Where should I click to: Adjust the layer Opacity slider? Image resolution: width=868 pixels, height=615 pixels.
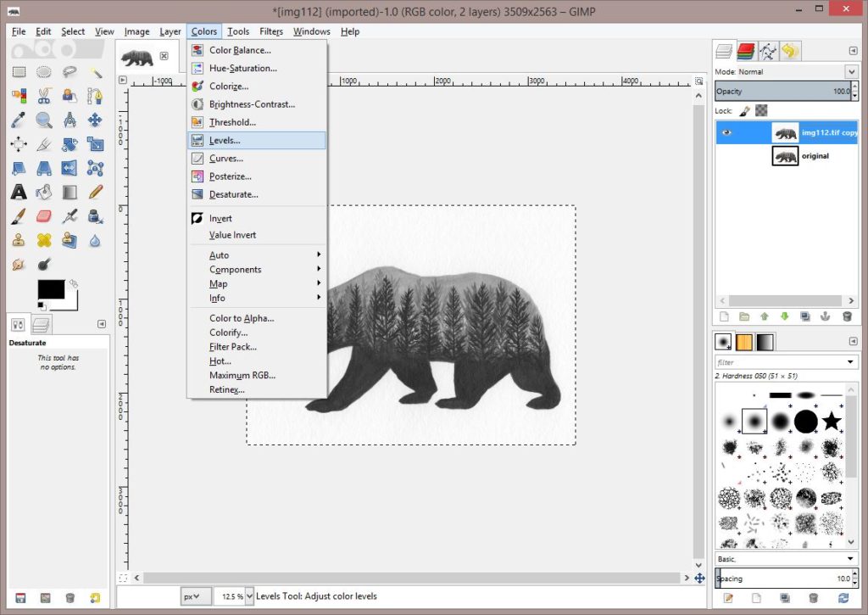[x=783, y=92]
